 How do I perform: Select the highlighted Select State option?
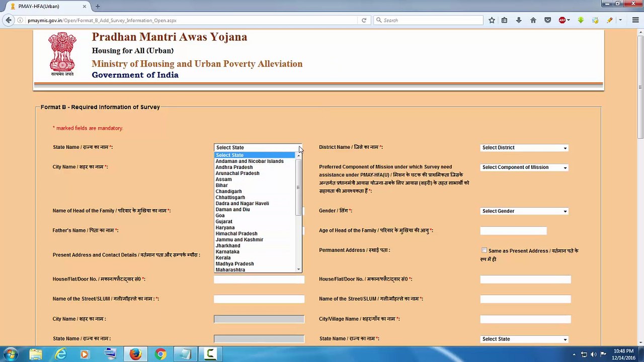[255, 155]
